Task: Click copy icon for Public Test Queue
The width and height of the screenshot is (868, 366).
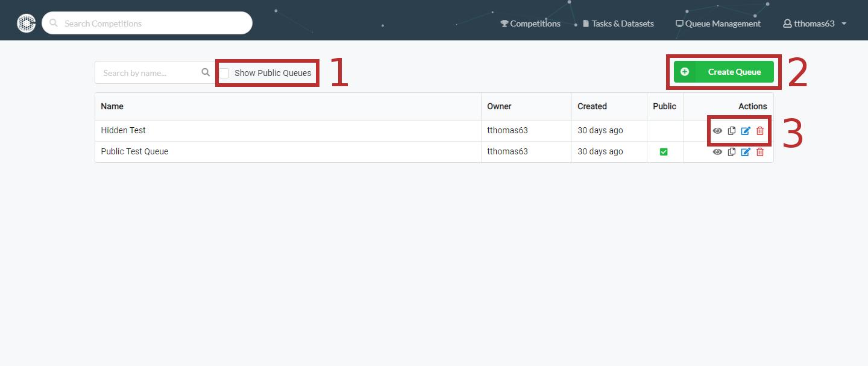Action: 731,152
